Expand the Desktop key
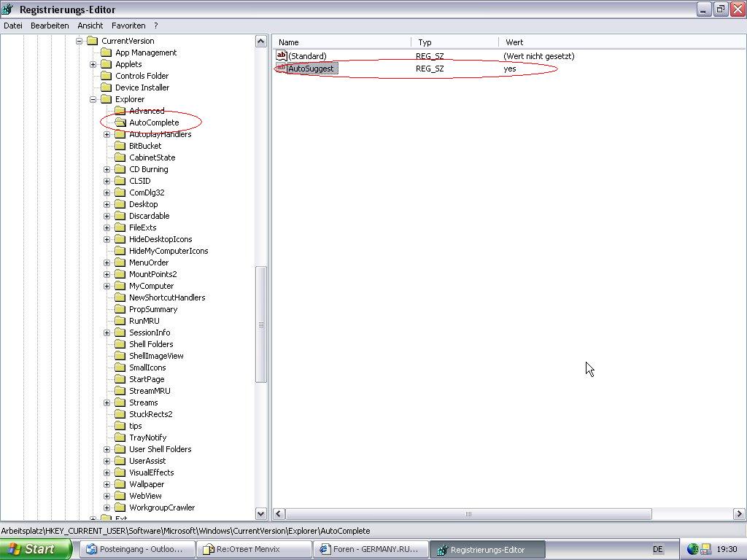Screen dimensions: 747x560 (x=107, y=204)
